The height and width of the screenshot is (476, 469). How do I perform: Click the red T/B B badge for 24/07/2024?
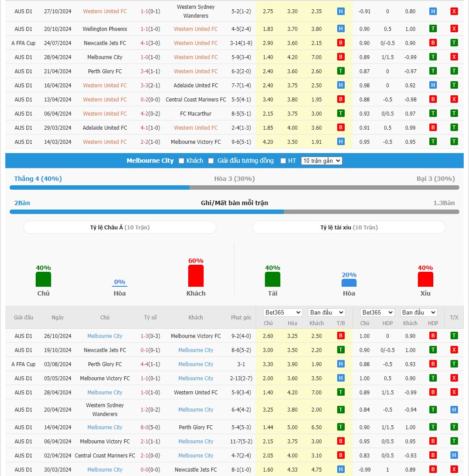coord(341,43)
